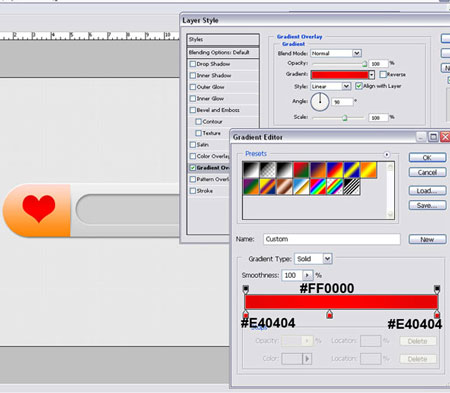The height and width of the screenshot is (393, 450).
Task: Uncheck Align with Layer
Action: (359, 86)
